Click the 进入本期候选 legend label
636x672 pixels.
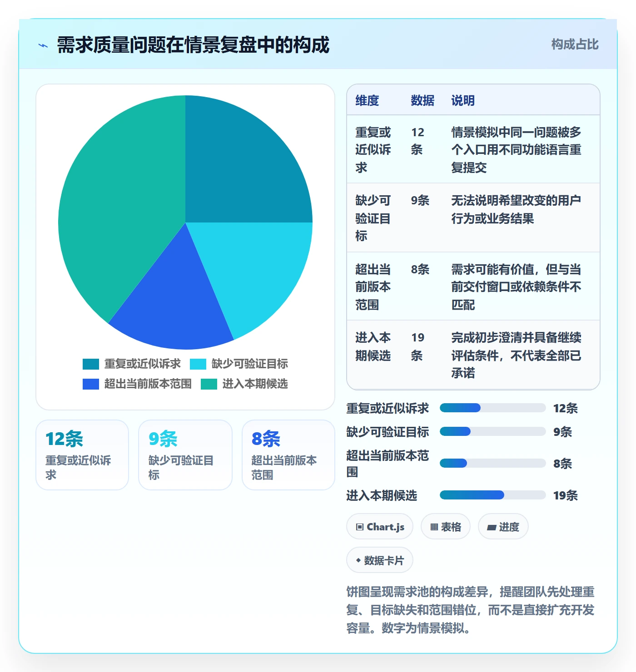tap(255, 384)
